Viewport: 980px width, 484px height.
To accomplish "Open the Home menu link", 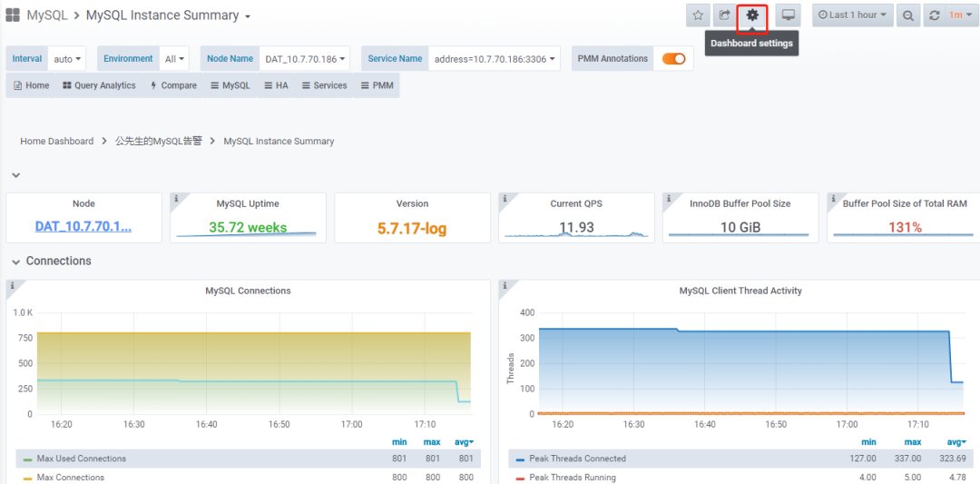I will (x=31, y=85).
